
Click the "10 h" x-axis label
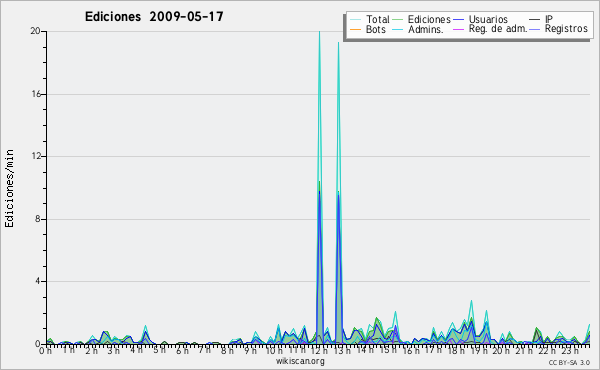pos(274,350)
